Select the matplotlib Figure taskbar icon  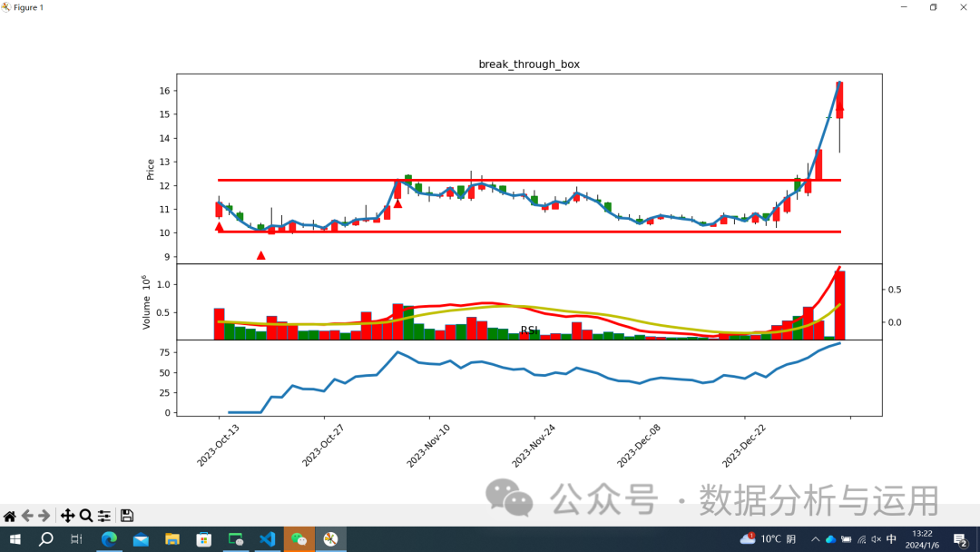(x=330, y=539)
